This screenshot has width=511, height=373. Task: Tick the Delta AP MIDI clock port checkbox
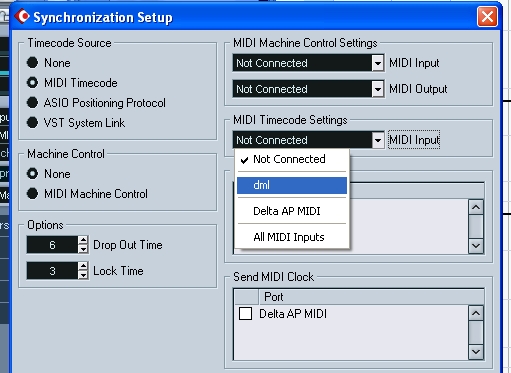click(245, 314)
